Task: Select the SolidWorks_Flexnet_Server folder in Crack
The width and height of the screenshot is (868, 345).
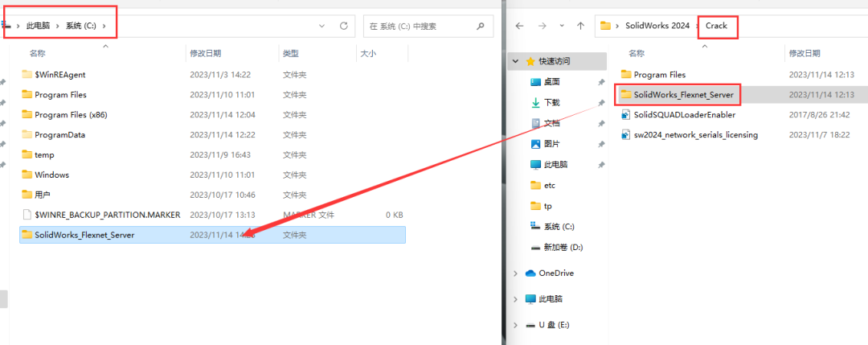Action: point(683,95)
